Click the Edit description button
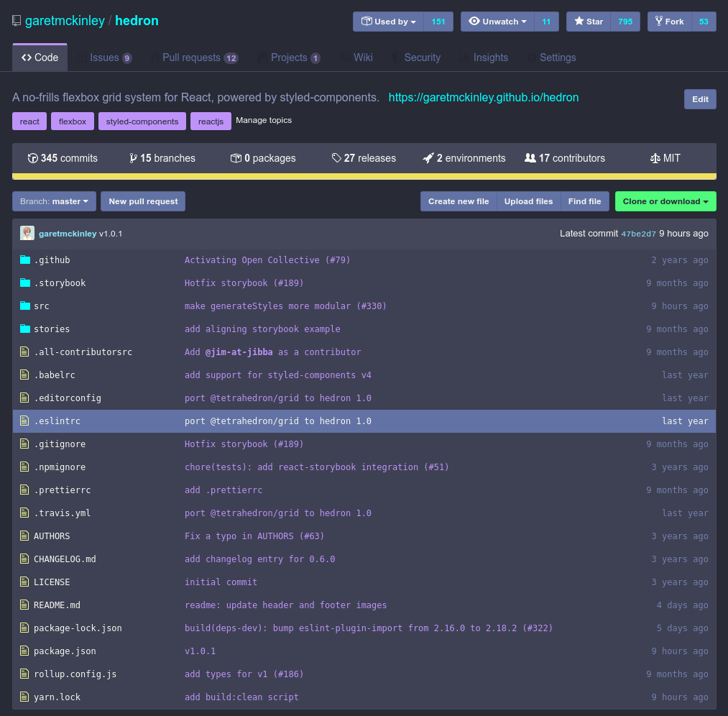 (x=700, y=99)
